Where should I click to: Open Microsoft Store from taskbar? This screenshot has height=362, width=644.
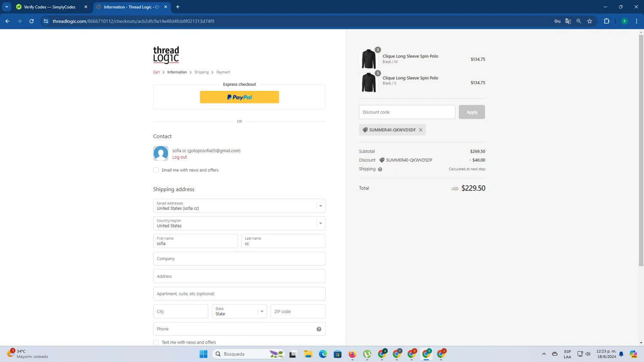click(338, 354)
